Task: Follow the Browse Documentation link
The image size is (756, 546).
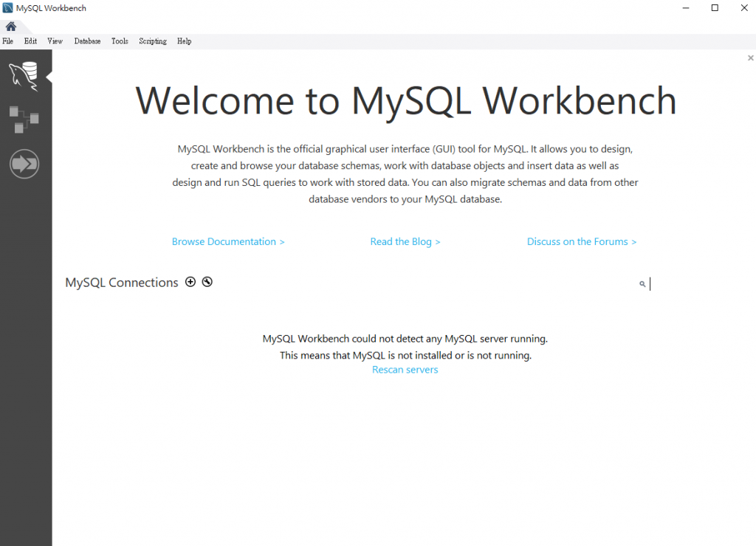Action: (228, 241)
